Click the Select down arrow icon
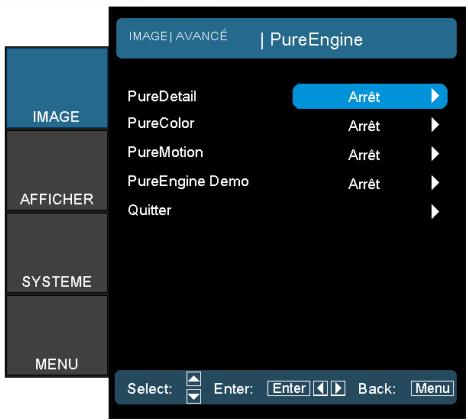 pyautogui.click(x=194, y=396)
